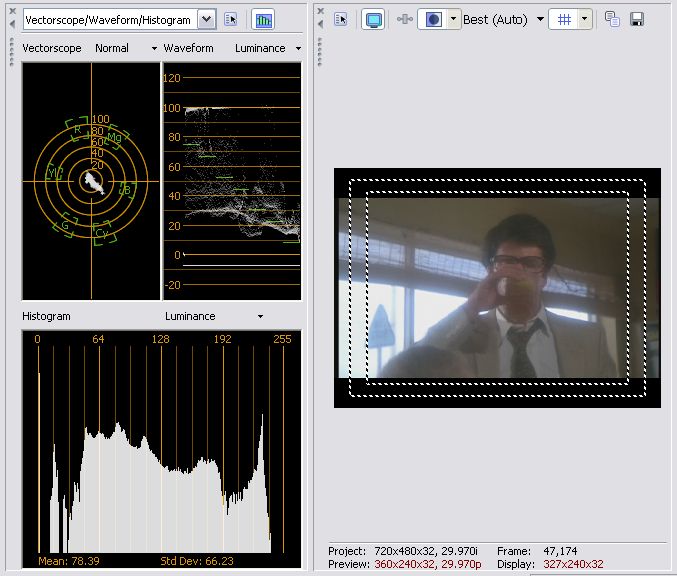Save snapshot to file
The height and width of the screenshot is (576, 677).
coord(637,19)
